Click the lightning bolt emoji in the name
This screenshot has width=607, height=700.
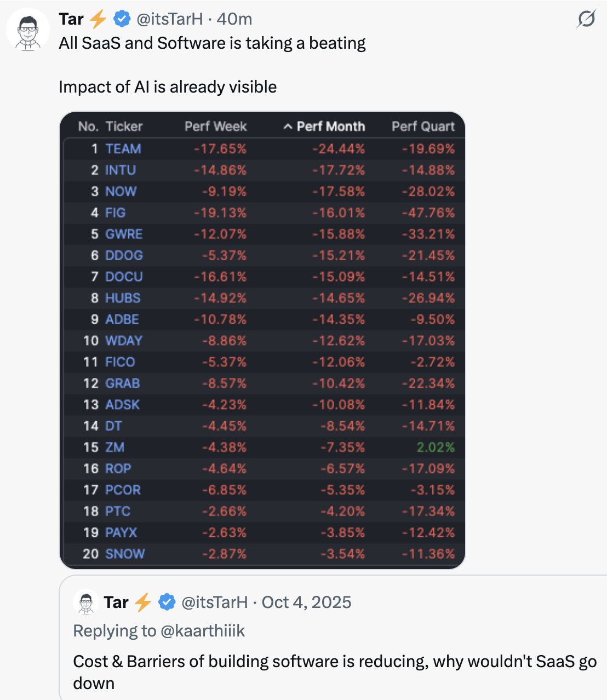coord(98,19)
